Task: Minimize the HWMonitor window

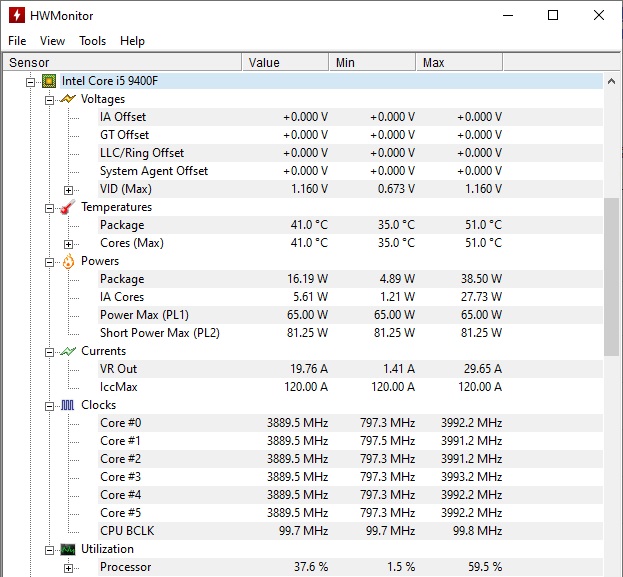Action: [x=508, y=15]
